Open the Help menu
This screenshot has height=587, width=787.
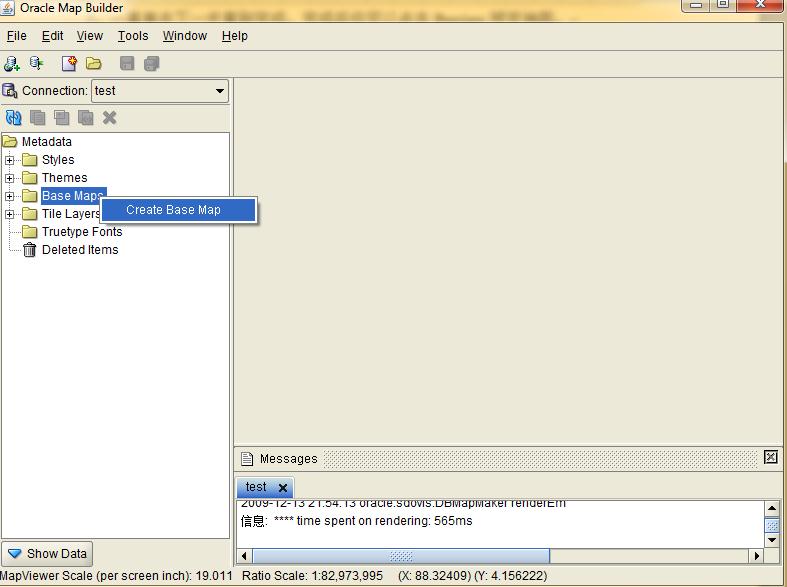tap(235, 36)
